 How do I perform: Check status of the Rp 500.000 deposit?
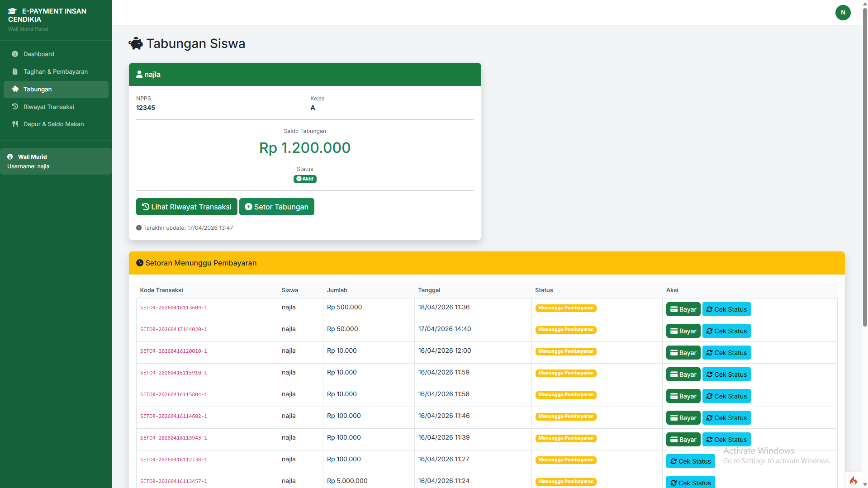(x=726, y=309)
